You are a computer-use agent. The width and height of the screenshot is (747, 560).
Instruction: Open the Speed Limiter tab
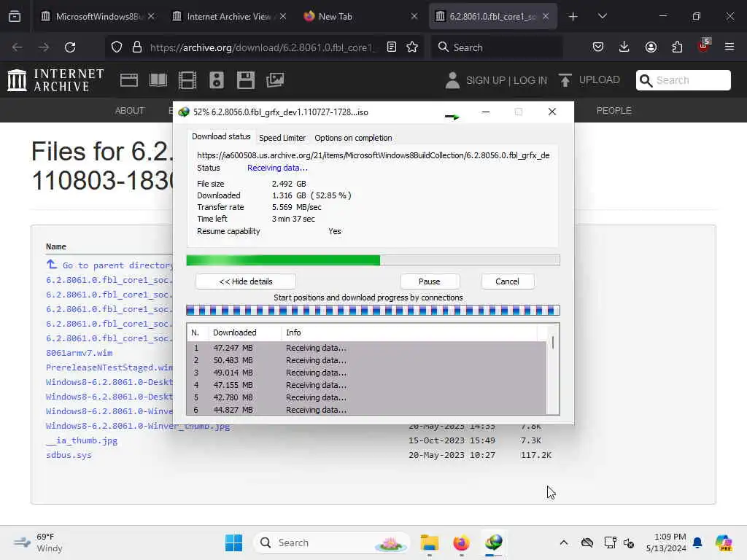click(x=282, y=138)
